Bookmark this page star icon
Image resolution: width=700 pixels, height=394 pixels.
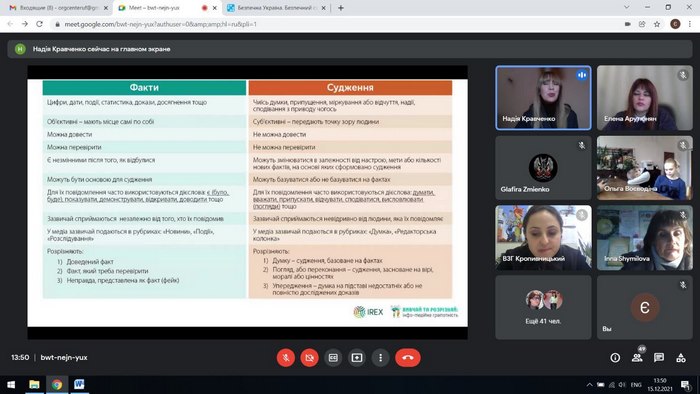pyautogui.click(x=657, y=24)
